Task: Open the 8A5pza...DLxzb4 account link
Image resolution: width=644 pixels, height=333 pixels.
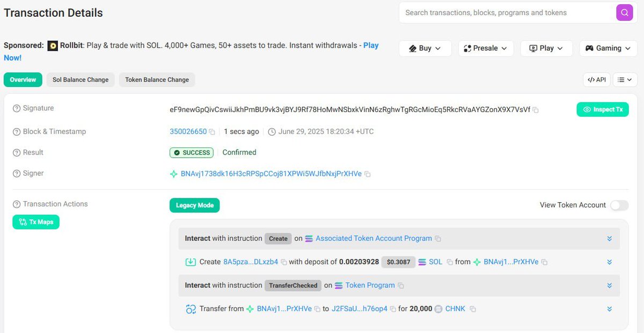Action: [x=251, y=262]
